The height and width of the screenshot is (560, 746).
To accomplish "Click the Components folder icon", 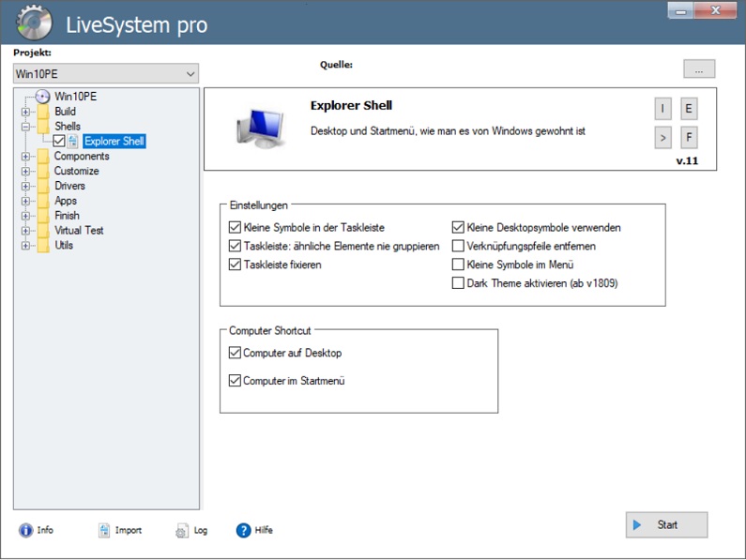I will coord(43,156).
